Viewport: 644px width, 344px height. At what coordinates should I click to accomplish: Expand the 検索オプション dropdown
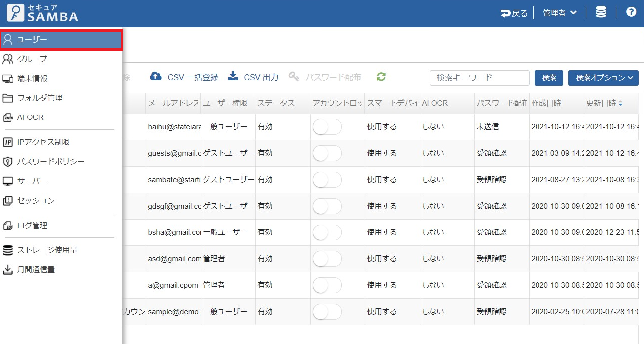point(603,78)
